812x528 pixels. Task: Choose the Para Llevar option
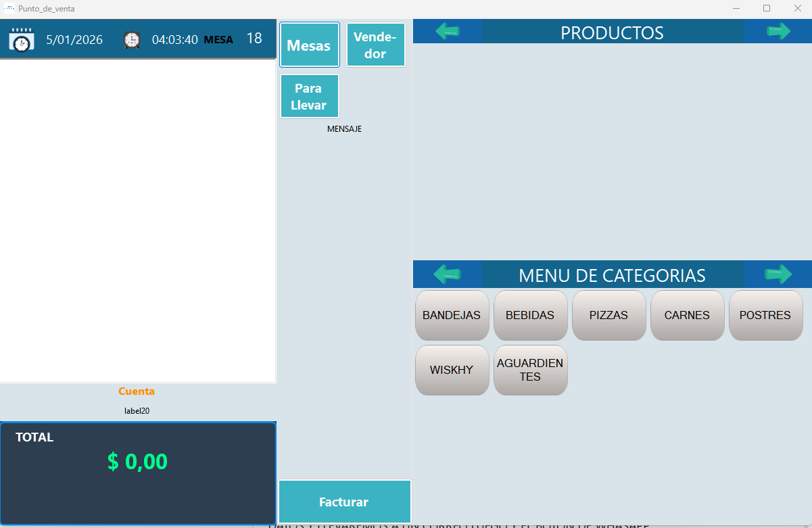coord(309,97)
